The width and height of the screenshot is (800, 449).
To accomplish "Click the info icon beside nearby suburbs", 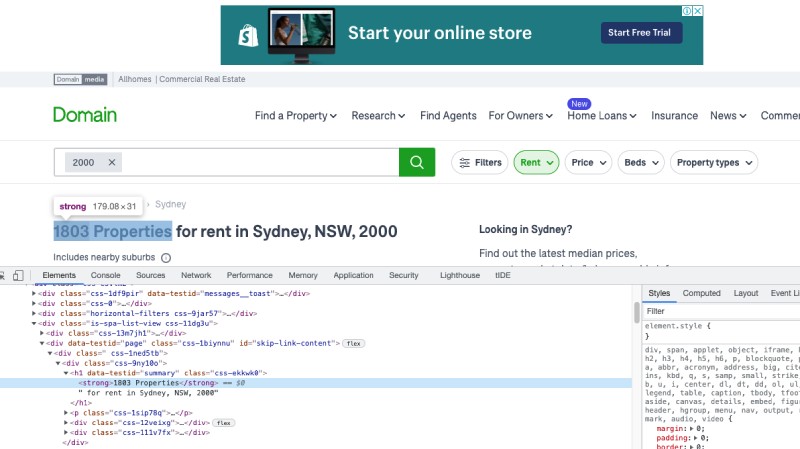I will click(166, 258).
